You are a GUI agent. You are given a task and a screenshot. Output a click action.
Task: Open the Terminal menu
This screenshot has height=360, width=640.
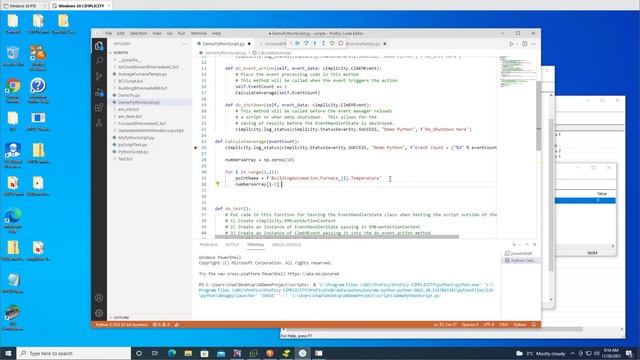point(198,33)
